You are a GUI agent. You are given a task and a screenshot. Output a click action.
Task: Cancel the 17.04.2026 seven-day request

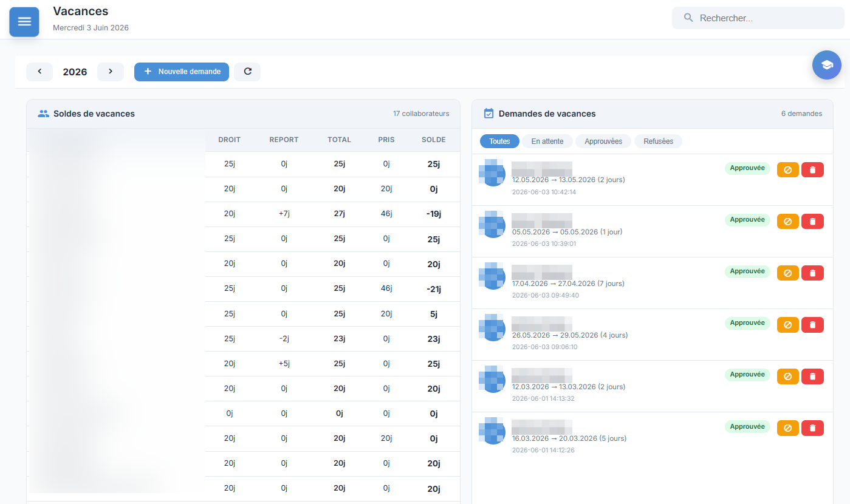click(788, 273)
